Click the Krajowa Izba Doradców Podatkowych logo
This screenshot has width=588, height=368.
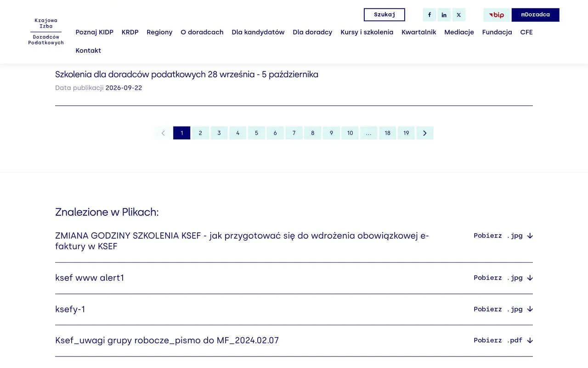click(x=46, y=32)
